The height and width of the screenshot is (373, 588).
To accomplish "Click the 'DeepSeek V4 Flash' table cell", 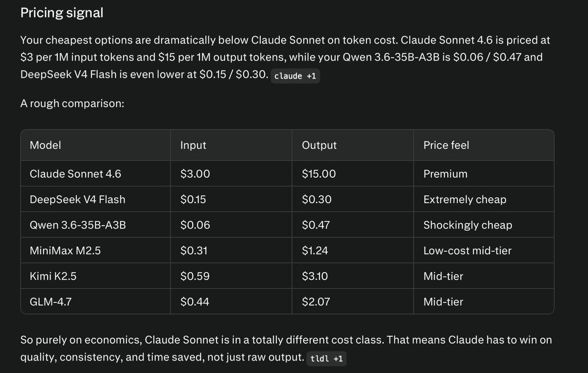I will click(x=96, y=199).
